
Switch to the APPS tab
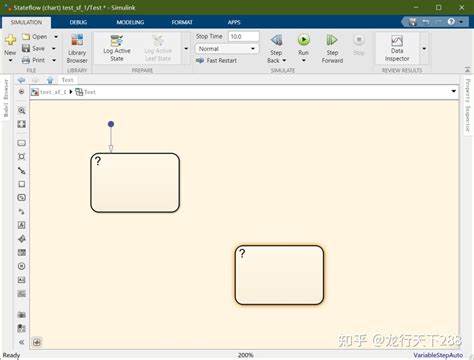tap(234, 22)
